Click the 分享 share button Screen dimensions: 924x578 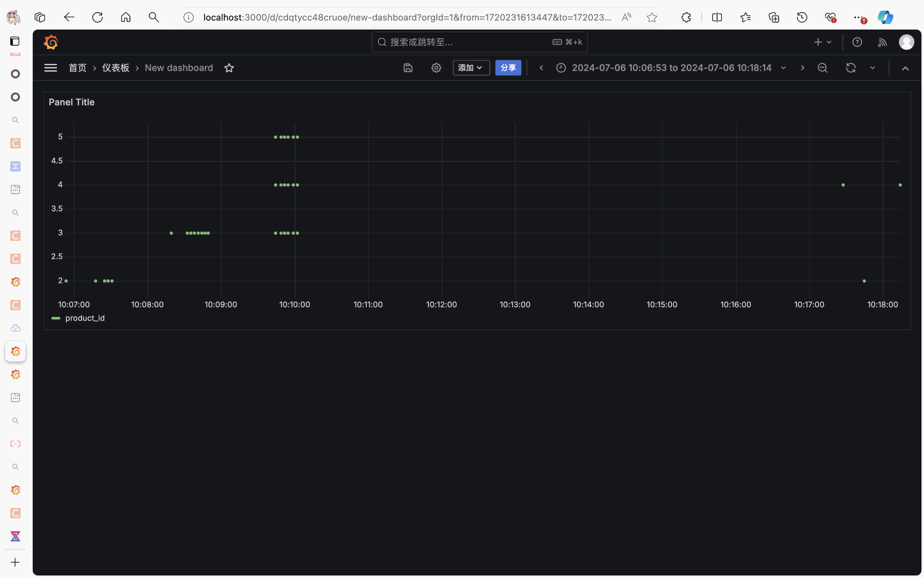(x=508, y=68)
